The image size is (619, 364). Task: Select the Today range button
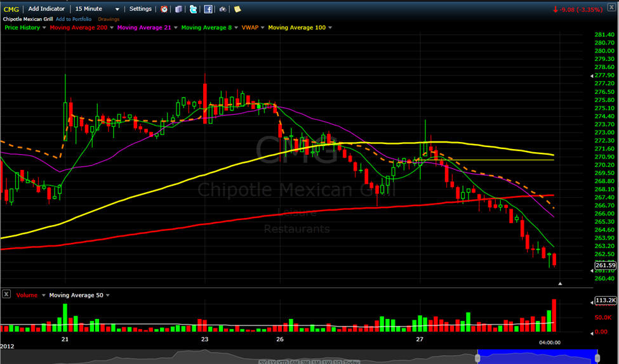[351, 362]
